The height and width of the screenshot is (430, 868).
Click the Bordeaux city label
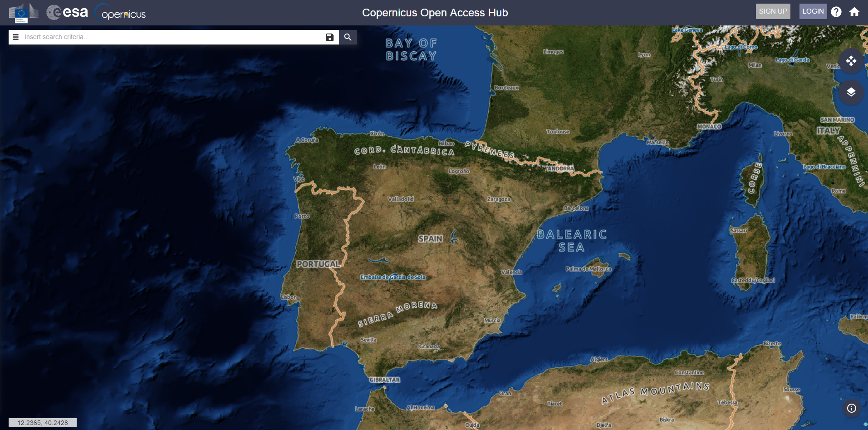point(506,88)
